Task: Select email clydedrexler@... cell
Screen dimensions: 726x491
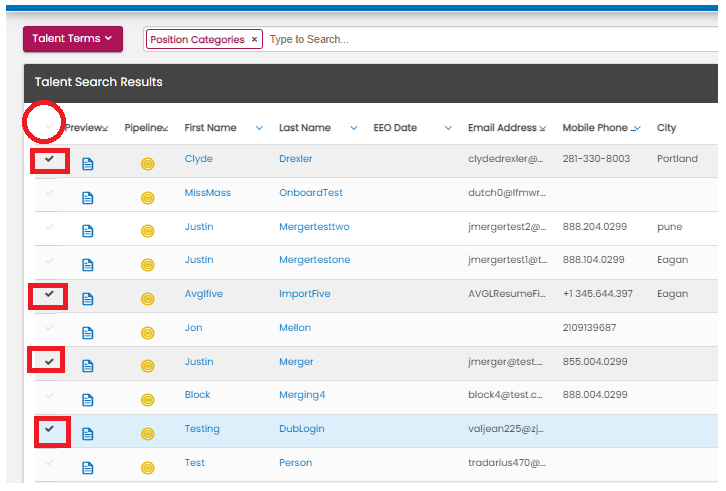Action: click(506, 158)
